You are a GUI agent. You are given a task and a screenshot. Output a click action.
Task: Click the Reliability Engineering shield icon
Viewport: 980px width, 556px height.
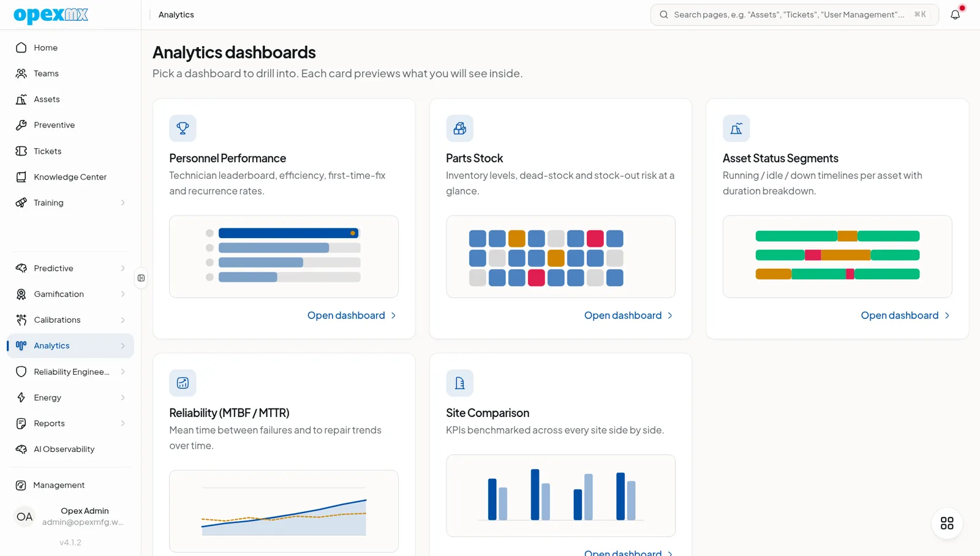tap(21, 372)
